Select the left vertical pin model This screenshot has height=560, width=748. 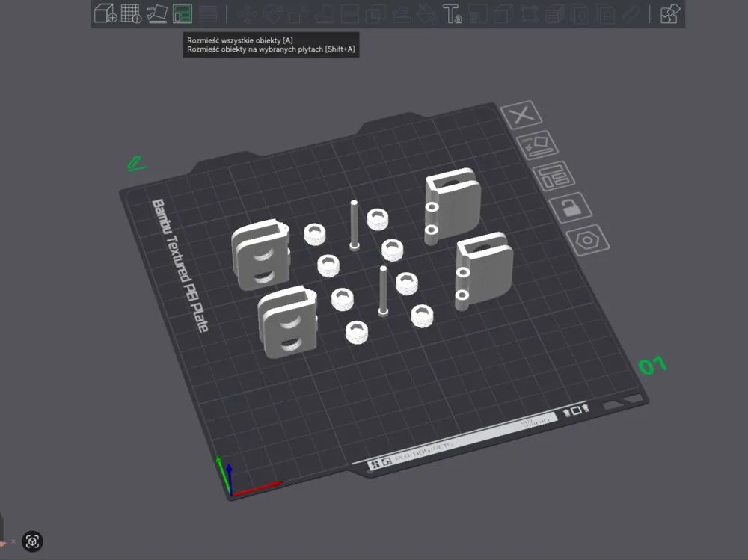pos(354,225)
